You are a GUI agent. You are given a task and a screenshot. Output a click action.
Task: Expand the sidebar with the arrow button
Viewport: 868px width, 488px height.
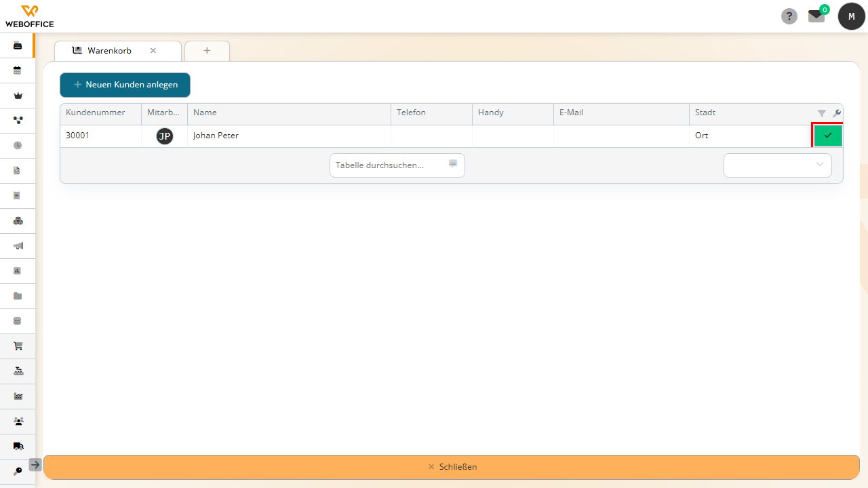[35, 464]
